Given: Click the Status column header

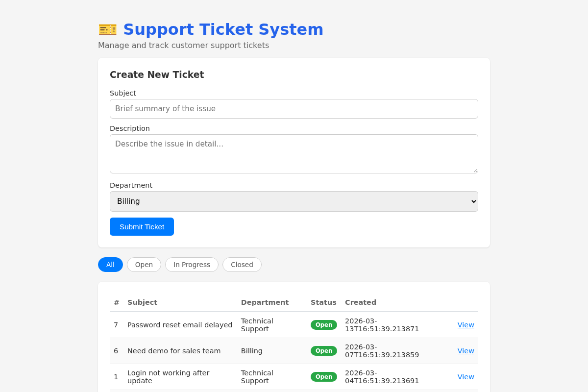Looking at the screenshot, I should 323,302.
